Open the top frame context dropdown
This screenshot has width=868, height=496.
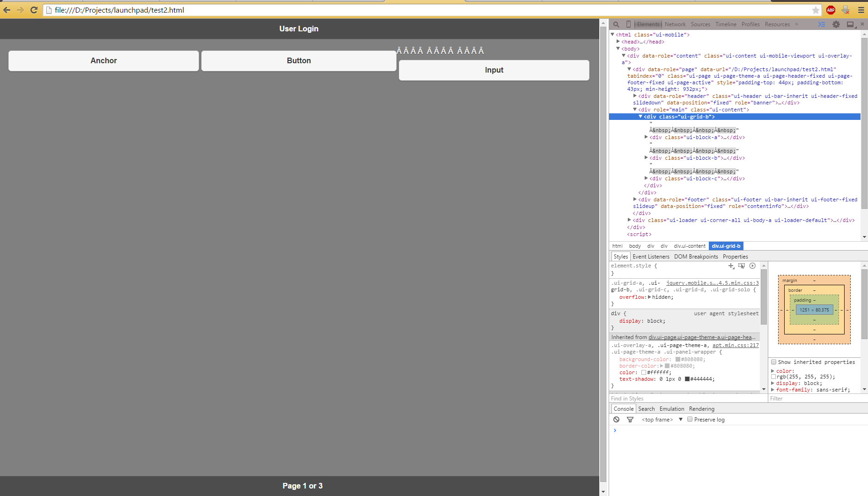662,420
